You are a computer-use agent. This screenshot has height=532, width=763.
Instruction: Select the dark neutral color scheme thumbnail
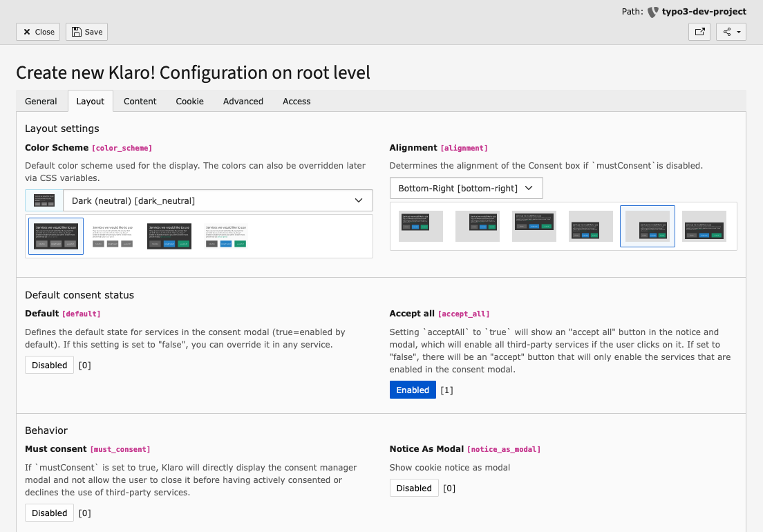pyautogui.click(x=56, y=236)
